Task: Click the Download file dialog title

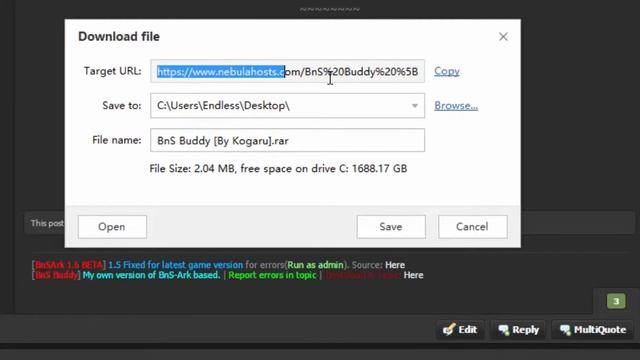Action: 119,37
